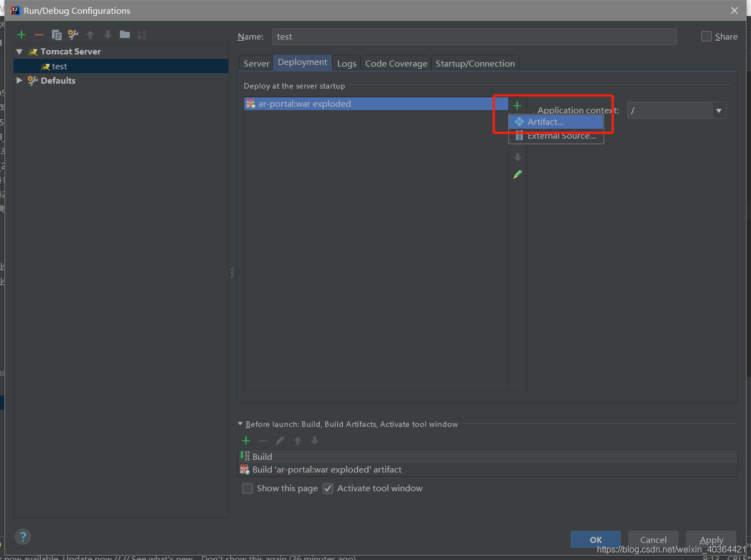Copy the selected run configuration
This screenshot has width=751, height=560.
[x=56, y=35]
